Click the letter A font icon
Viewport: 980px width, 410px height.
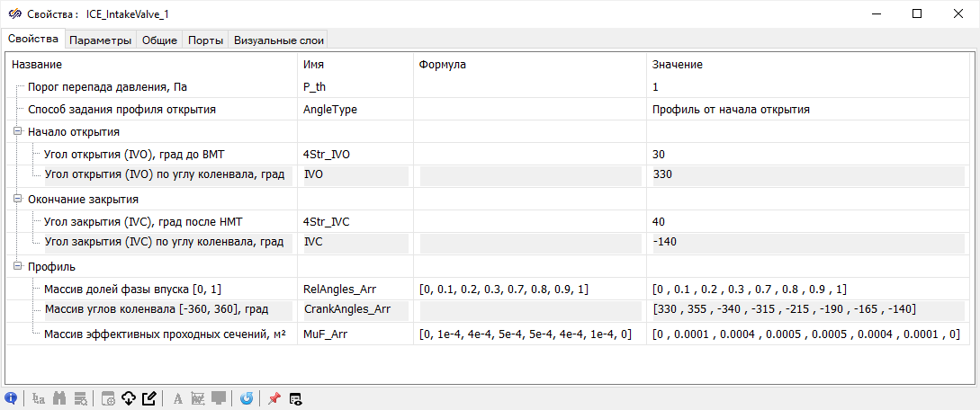(x=177, y=397)
